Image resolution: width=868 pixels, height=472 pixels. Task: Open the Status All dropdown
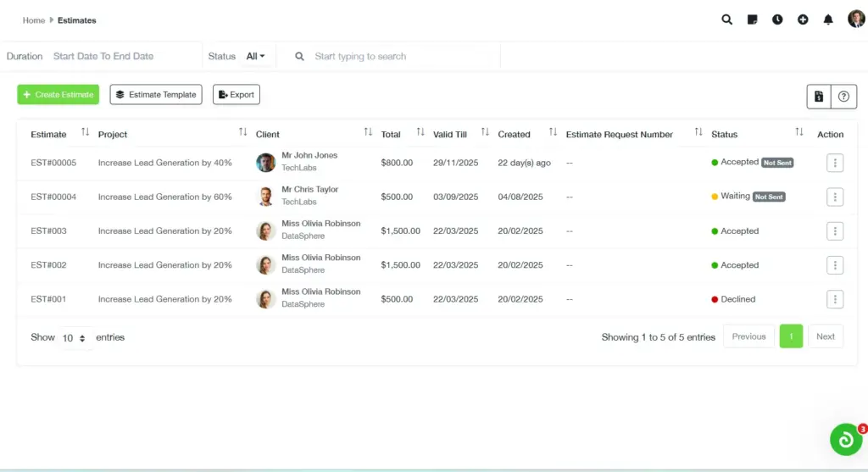pos(255,57)
